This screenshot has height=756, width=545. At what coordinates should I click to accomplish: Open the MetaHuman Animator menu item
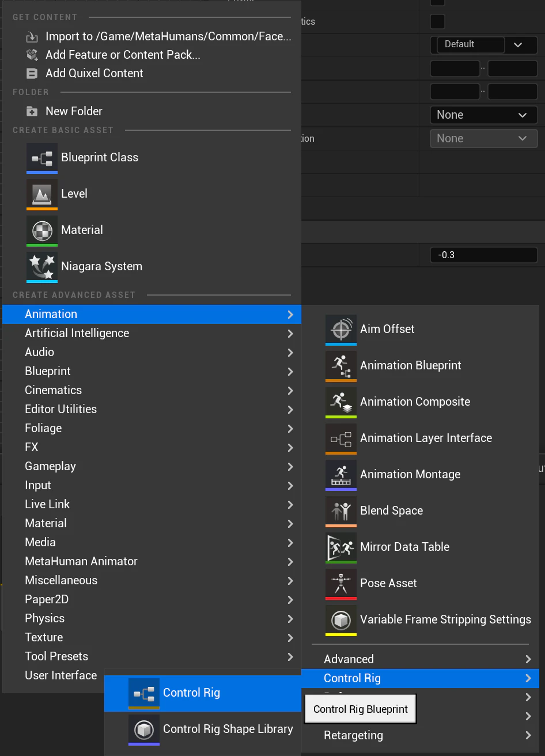(152, 562)
